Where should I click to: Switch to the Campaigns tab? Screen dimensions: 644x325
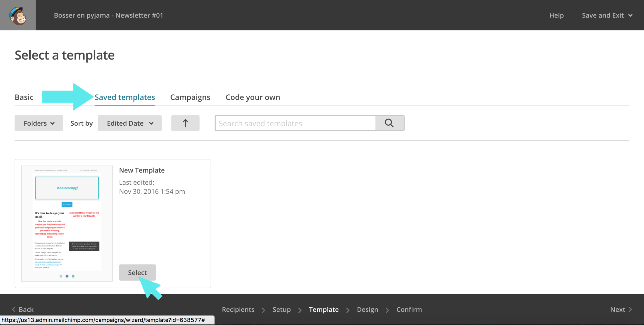tap(190, 97)
